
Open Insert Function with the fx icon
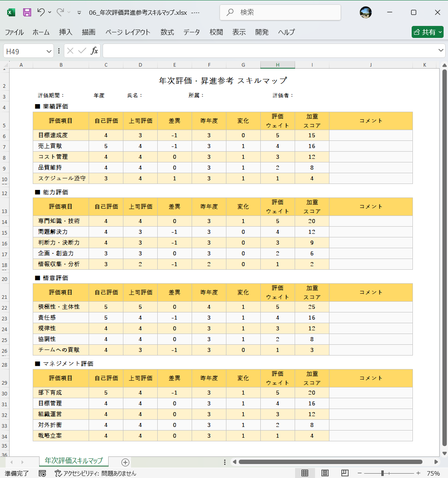pos(94,51)
